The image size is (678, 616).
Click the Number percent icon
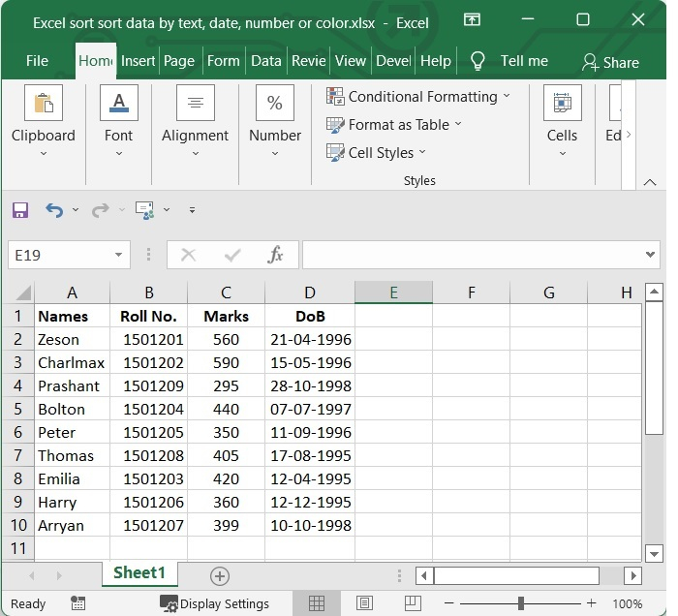[x=274, y=103]
